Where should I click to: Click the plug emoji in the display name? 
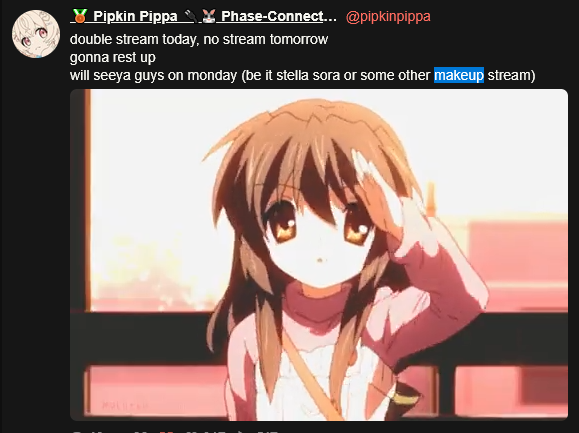pos(191,16)
